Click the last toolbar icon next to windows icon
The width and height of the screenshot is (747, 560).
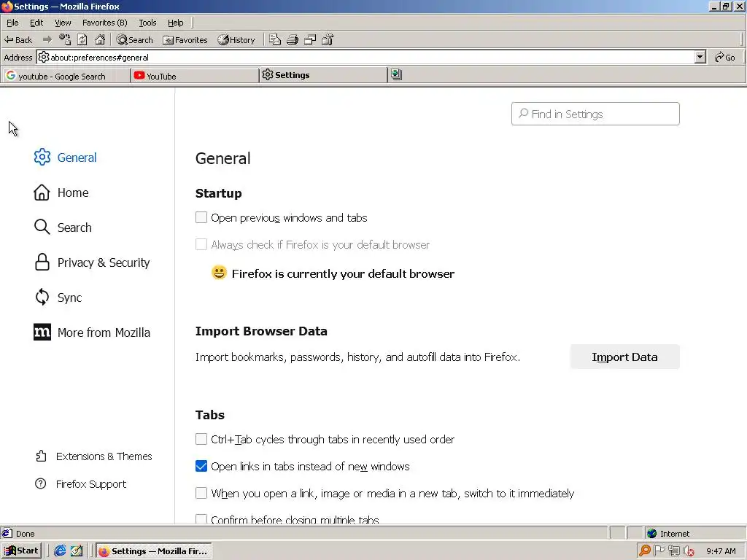click(328, 39)
